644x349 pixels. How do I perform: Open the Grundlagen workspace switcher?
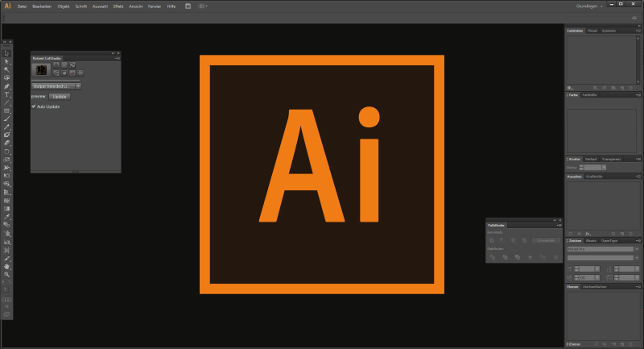point(589,6)
